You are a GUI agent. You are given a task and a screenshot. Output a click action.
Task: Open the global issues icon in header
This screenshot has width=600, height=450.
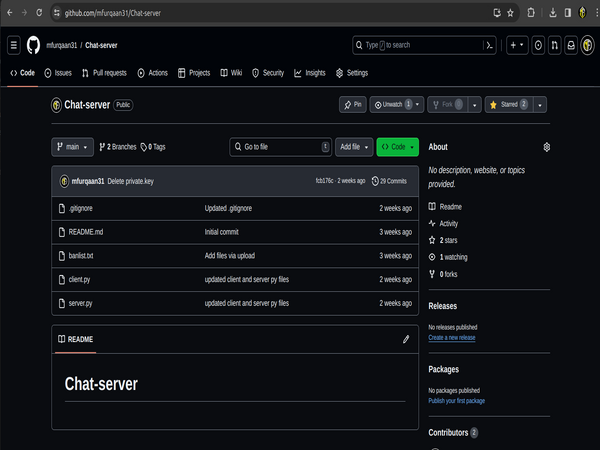539,45
